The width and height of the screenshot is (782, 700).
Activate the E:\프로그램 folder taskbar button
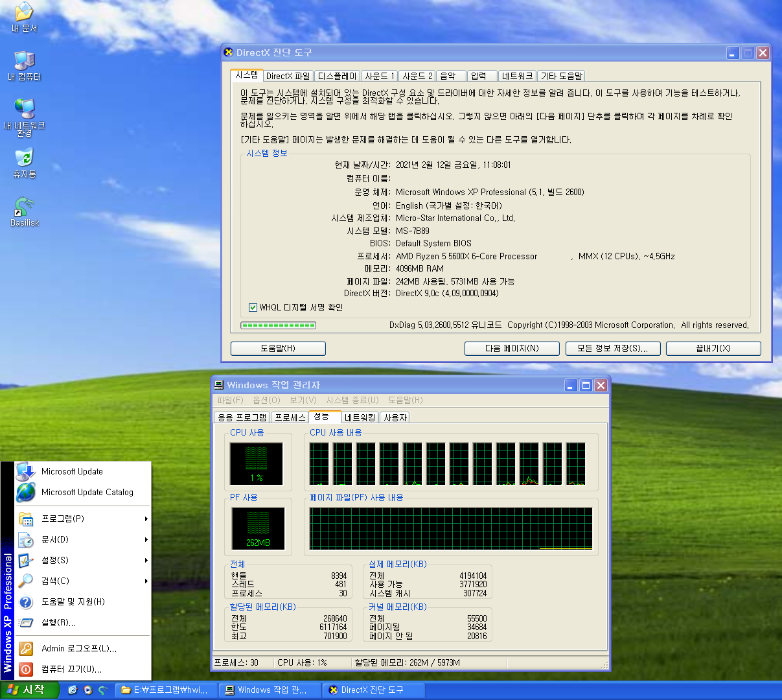(x=167, y=690)
